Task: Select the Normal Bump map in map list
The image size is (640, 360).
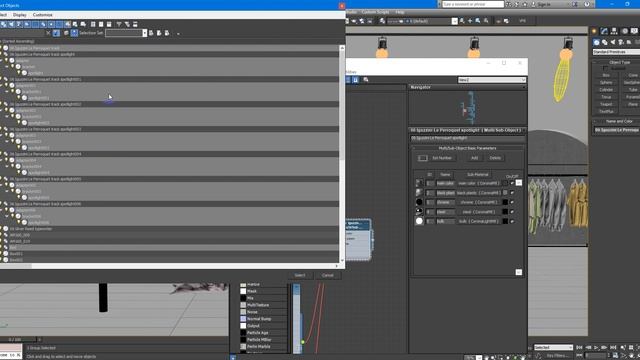Action: tap(259, 319)
